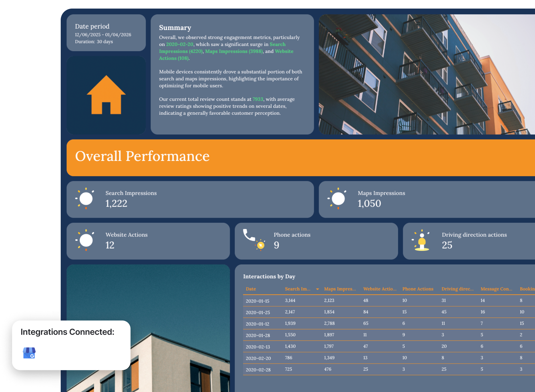
Task: Click the sun icon beside Search Impressions
Action: pos(86,199)
